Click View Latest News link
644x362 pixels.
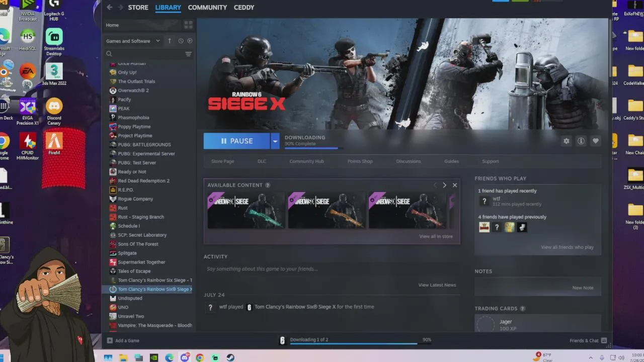pos(437,285)
